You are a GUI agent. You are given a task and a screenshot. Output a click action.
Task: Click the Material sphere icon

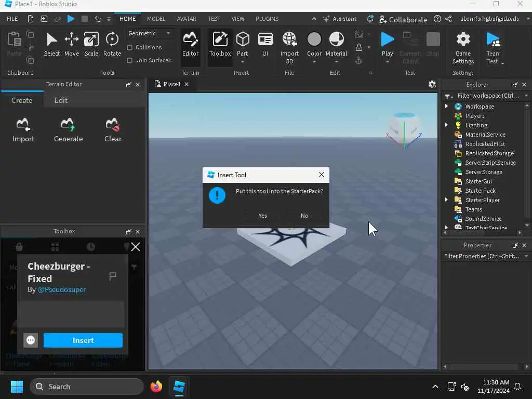336,39
